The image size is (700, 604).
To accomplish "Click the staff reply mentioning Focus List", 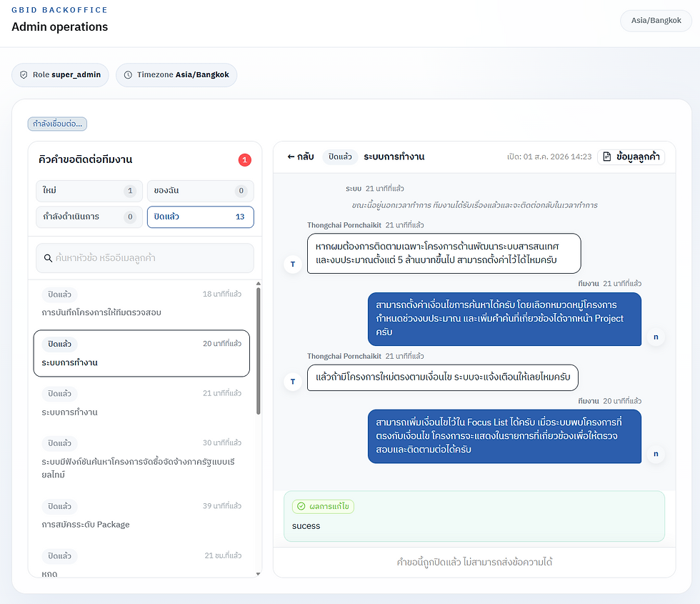I will [504, 437].
